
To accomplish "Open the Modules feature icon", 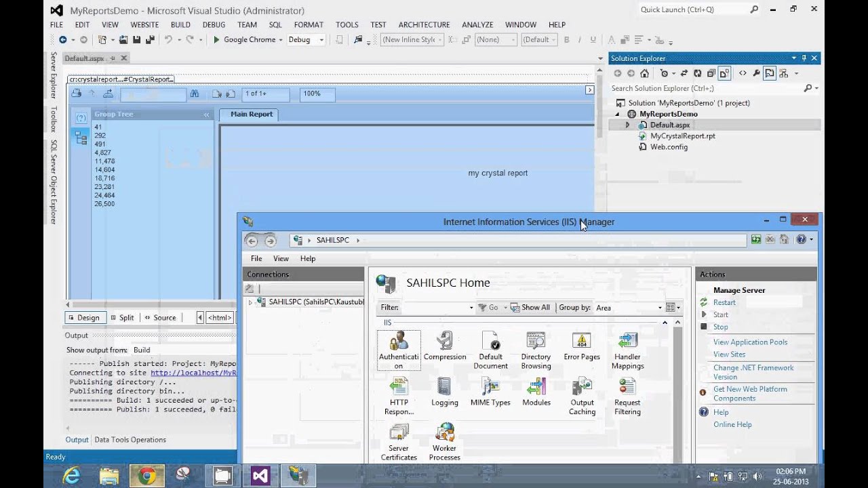I will 536,392.
